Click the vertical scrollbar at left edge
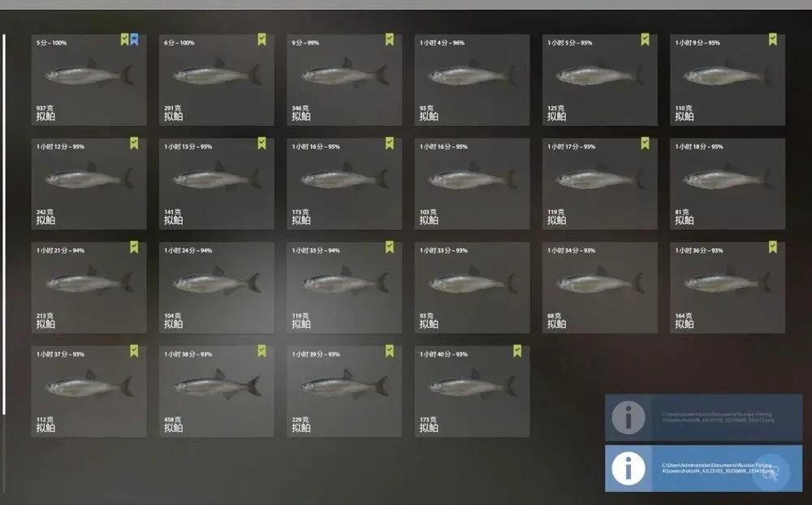Image resolution: width=812 pixels, height=505 pixels. [4, 224]
